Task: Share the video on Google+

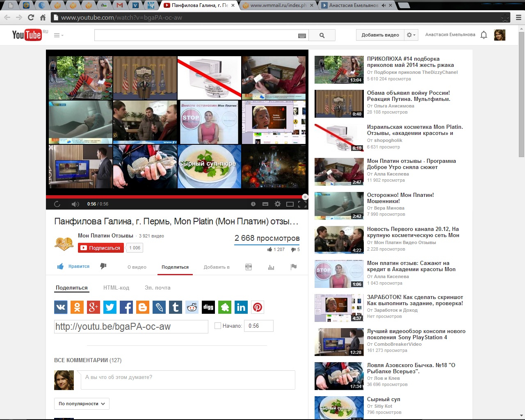Action: [94, 307]
